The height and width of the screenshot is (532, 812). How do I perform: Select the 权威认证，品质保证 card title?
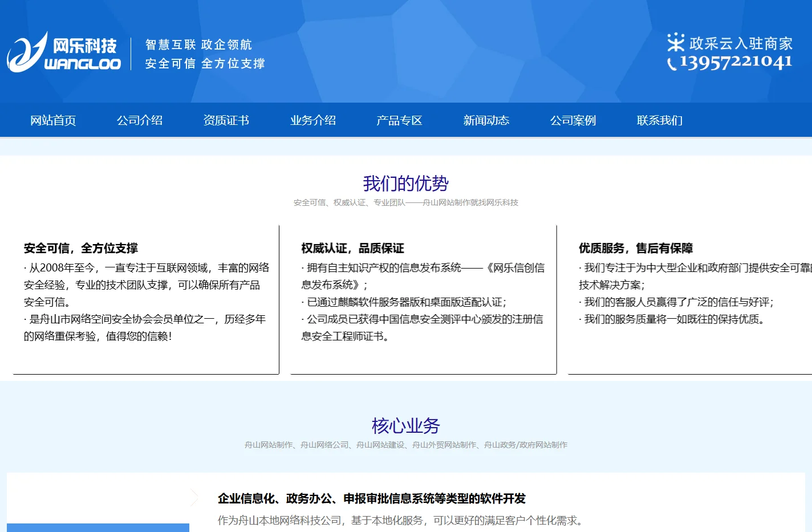tap(352, 248)
